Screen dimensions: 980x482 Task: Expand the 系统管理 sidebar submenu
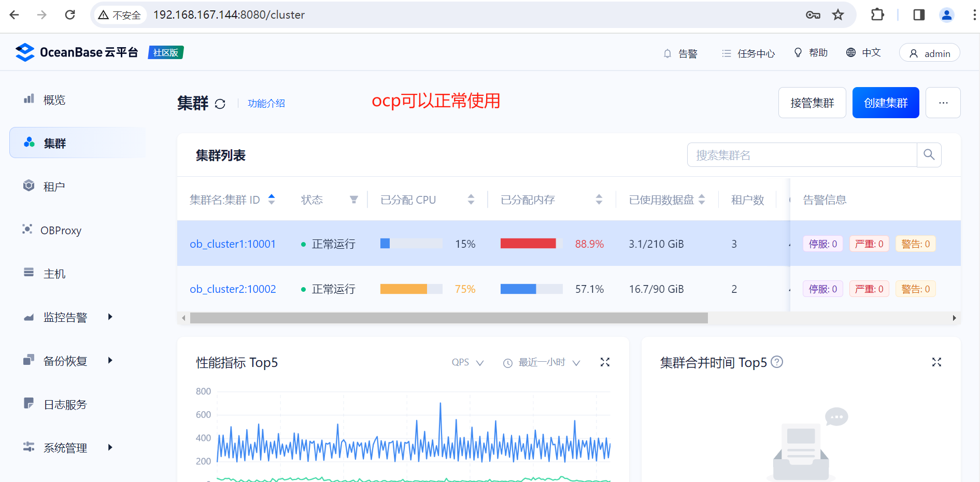tap(110, 447)
